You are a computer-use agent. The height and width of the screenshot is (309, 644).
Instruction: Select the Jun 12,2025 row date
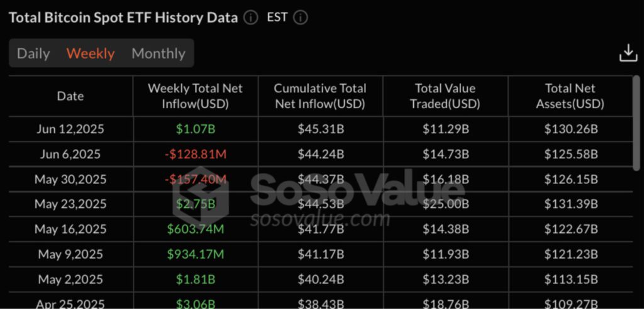point(70,129)
